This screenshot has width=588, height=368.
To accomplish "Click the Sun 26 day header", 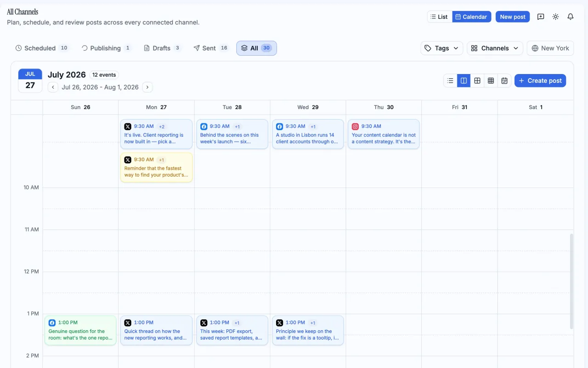I will pos(80,107).
